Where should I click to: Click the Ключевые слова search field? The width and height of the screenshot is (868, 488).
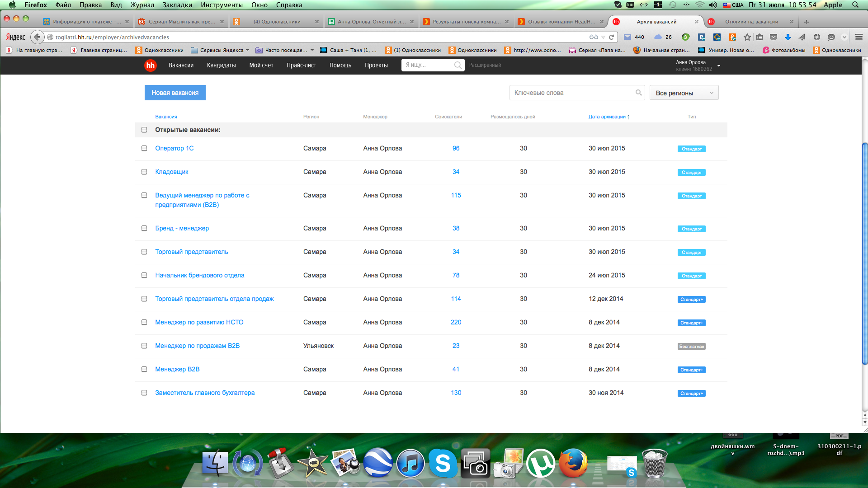click(x=572, y=93)
